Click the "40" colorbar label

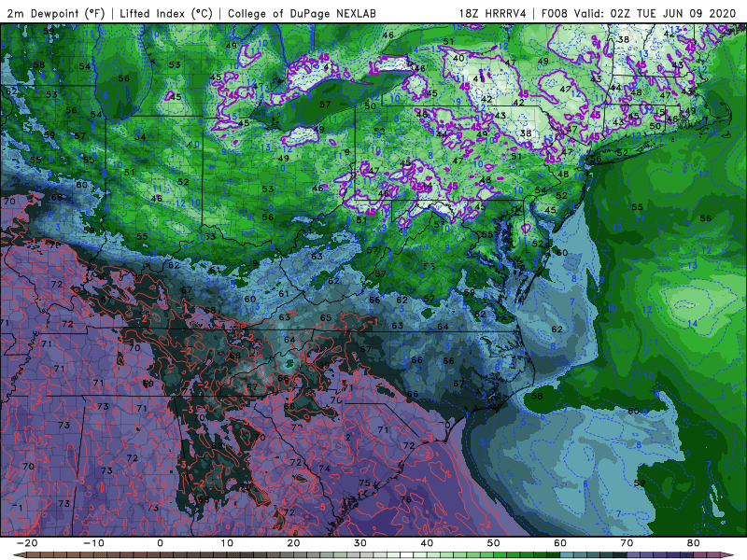coord(427,543)
